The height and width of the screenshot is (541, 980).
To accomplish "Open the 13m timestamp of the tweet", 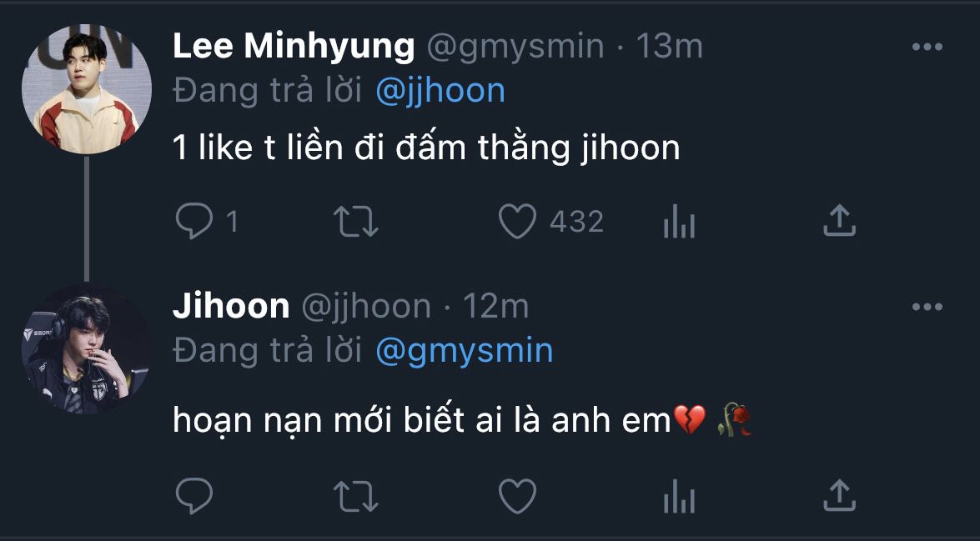I will 669,47.
